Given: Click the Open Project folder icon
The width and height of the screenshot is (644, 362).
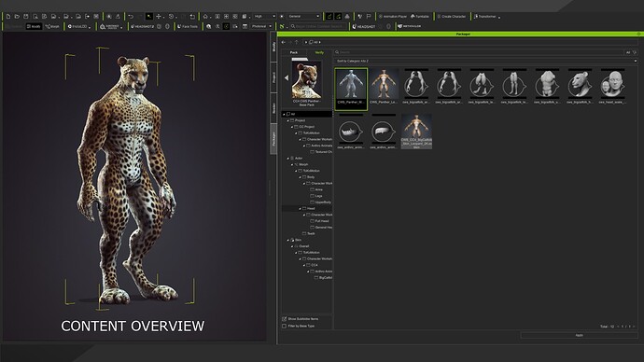Looking at the screenshot, I should point(17,17).
